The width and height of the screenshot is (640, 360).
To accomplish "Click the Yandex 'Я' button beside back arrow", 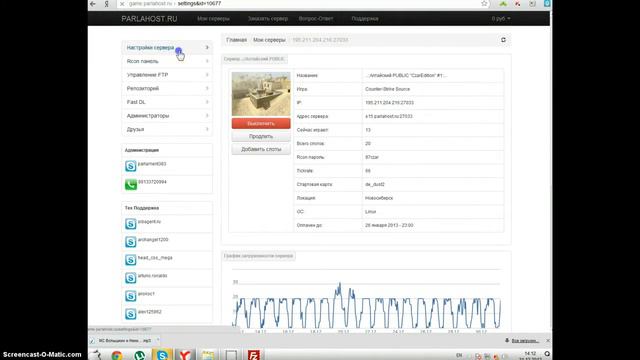I will pyautogui.click(x=107, y=4).
